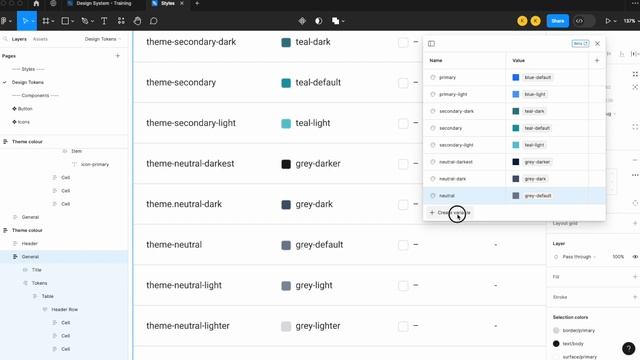Screen dimensions: 640x360
Task: Open a new tab with plus icon
Action: click(197, 3)
